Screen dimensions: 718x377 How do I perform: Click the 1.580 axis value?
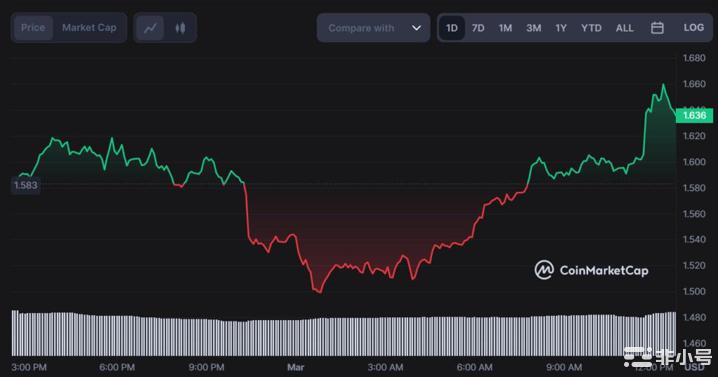694,187
